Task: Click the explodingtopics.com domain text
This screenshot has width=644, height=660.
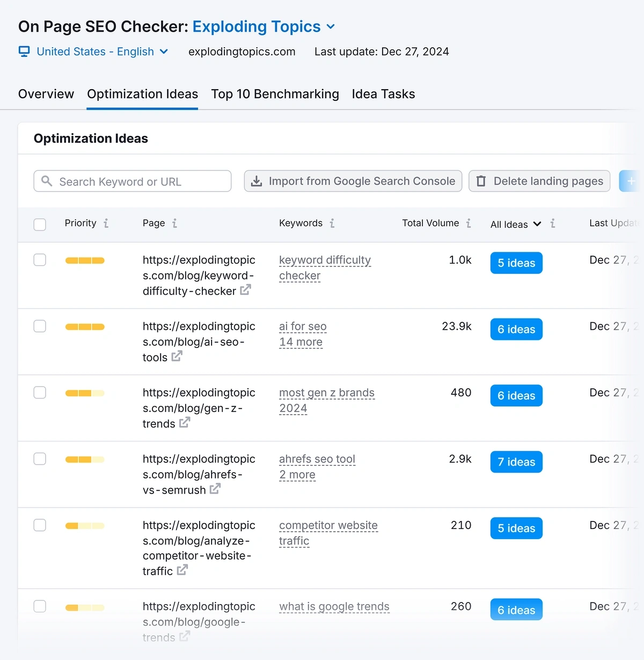Action: (x=242, y=52)
